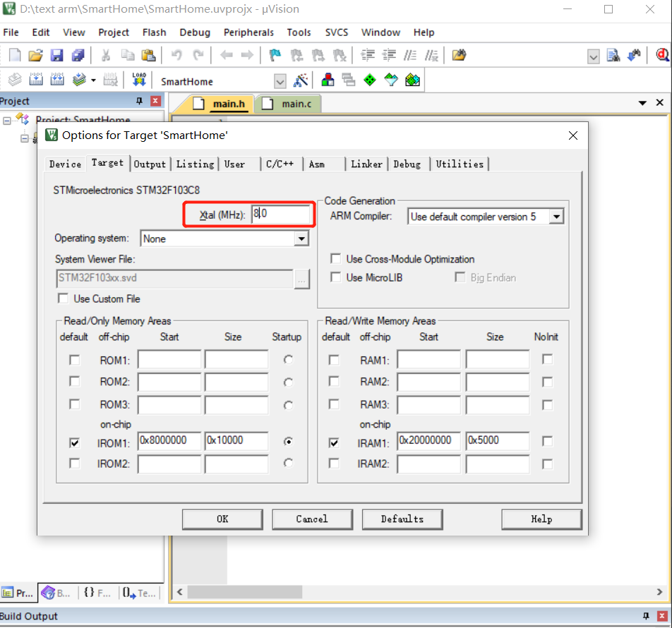Viewport: 672px width, 628px height.
Task: Enable Use MicroLIB checkbox
Action: coord(335,277)
